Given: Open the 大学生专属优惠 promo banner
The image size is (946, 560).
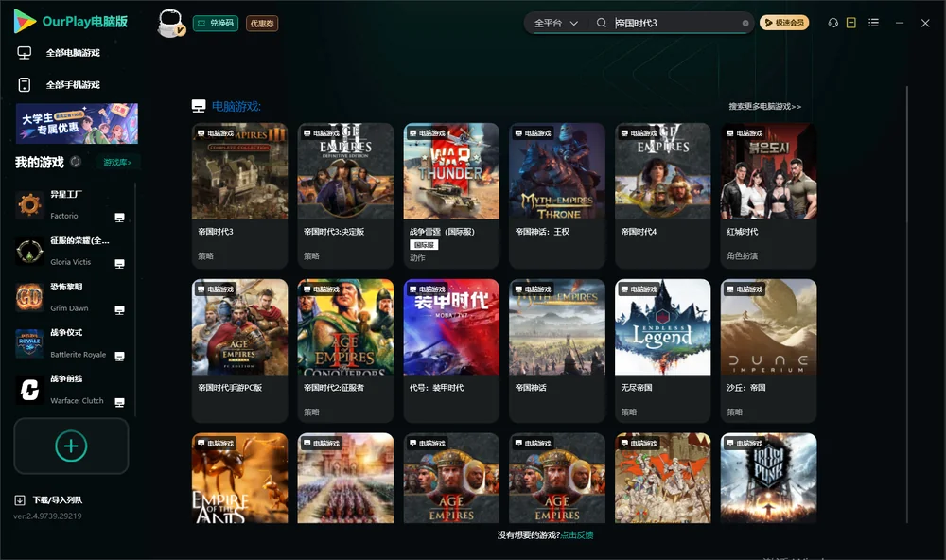Looking at the screenshot, I should tap(77, 124).
